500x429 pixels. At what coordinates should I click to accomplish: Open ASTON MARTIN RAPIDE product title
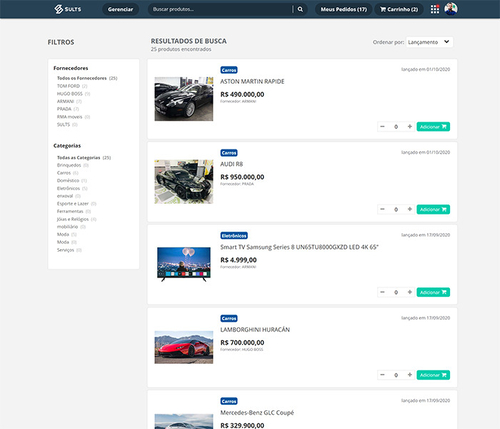pos(252,81)
